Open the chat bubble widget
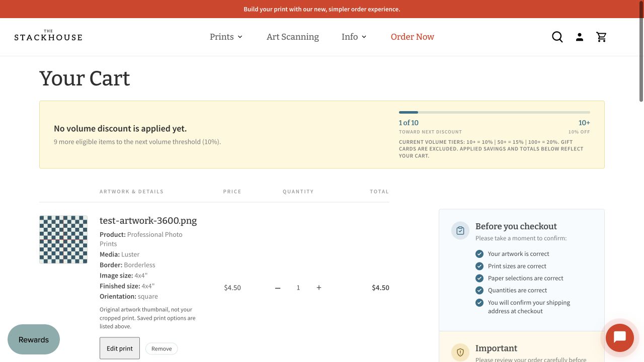This screenshot has width=644, height=362. pos(620,338)
